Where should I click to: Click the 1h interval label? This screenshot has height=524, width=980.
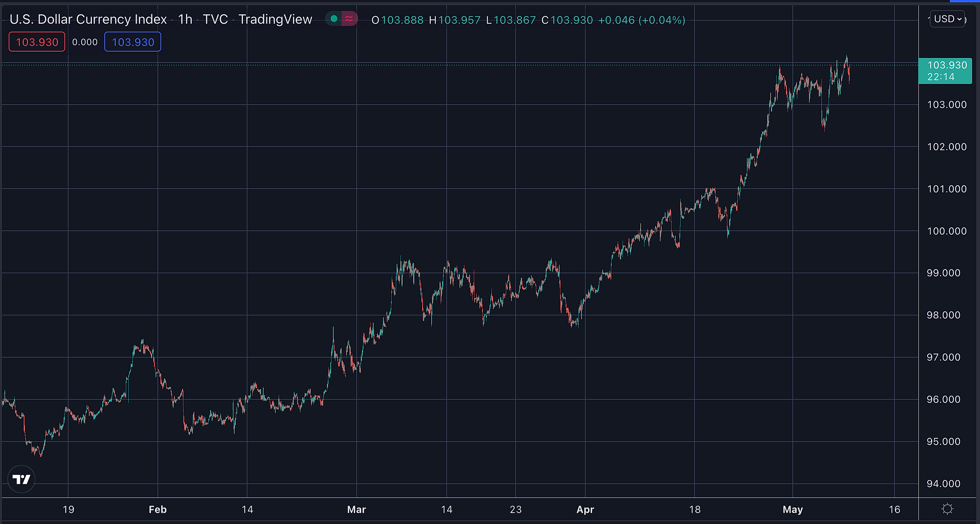[185, 20]
